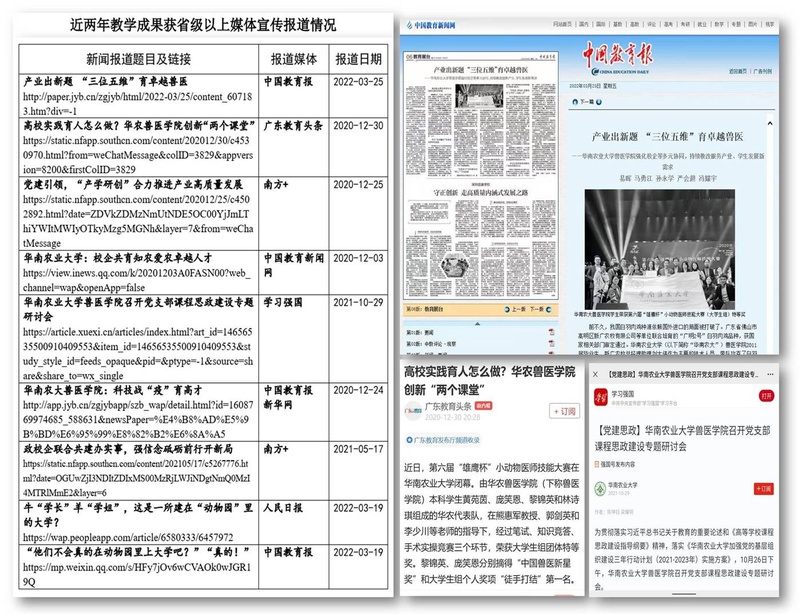Image resolution: width=799 pixels, height=614 pixels.
Task: Click the 广东教育头条 round avatar
Action: (x=413, y=411)
